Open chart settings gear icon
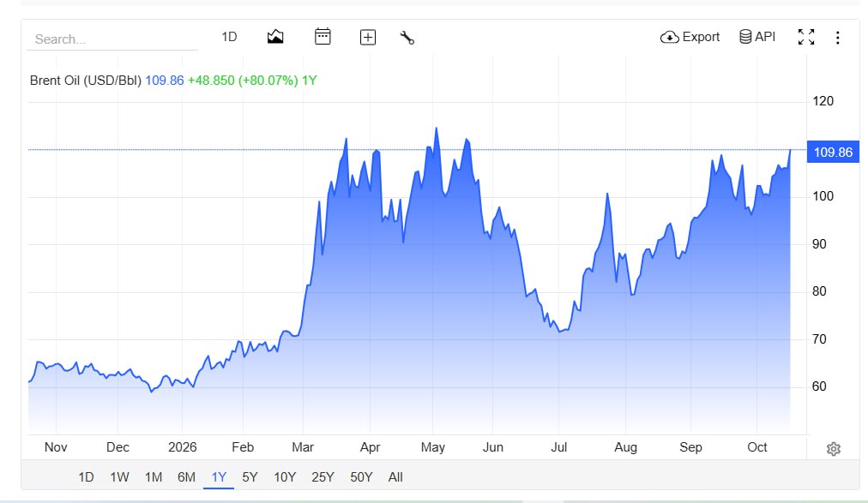Screen dimensions: 868x503 point(833,449)
